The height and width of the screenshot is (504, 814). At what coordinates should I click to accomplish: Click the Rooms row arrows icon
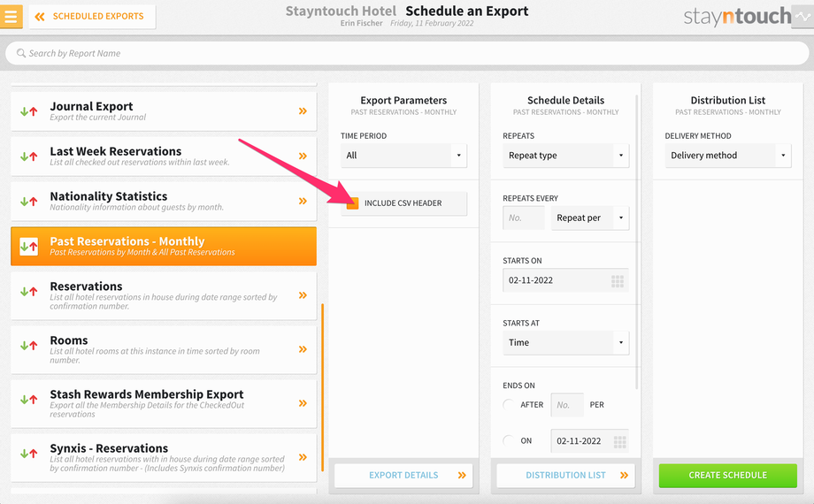(28, 346)
